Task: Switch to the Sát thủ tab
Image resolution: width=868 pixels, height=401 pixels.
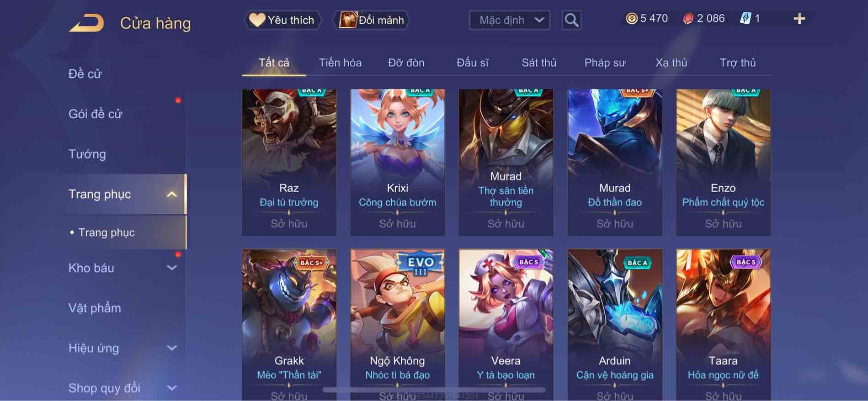Action: point(539,63)
